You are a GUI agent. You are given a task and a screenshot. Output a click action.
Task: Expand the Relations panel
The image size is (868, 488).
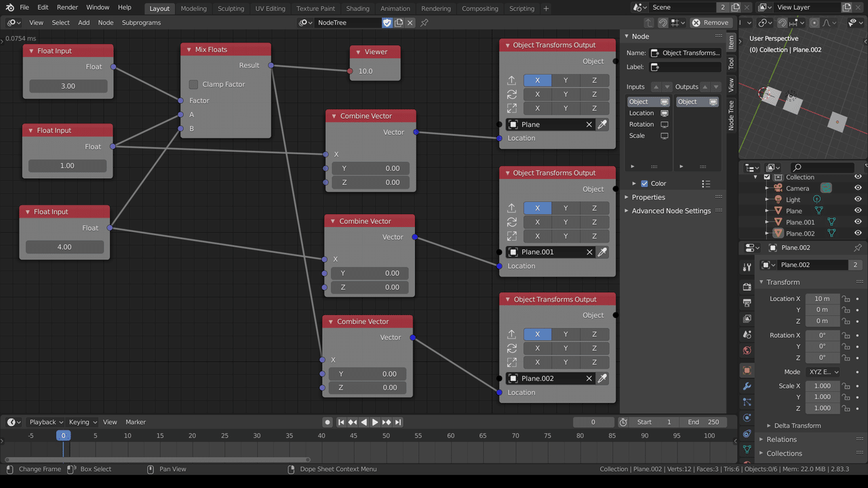(x=781, y=440)
